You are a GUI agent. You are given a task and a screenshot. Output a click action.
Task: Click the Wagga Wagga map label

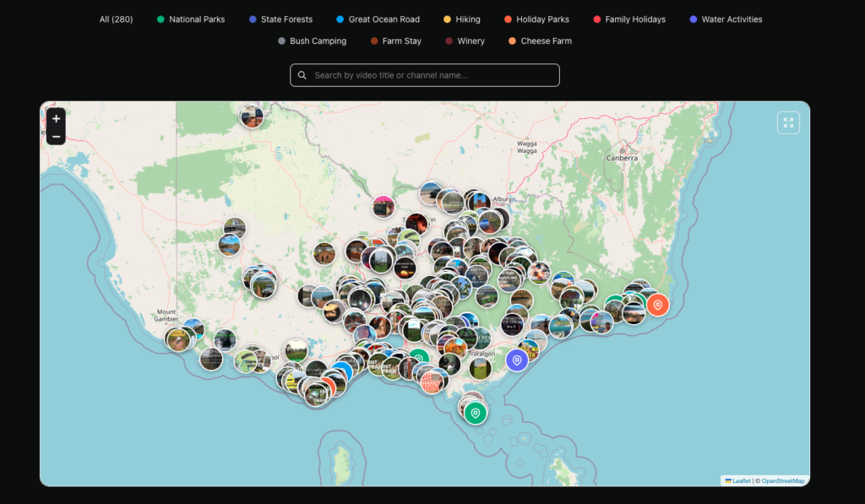click(x=527, y=147)
